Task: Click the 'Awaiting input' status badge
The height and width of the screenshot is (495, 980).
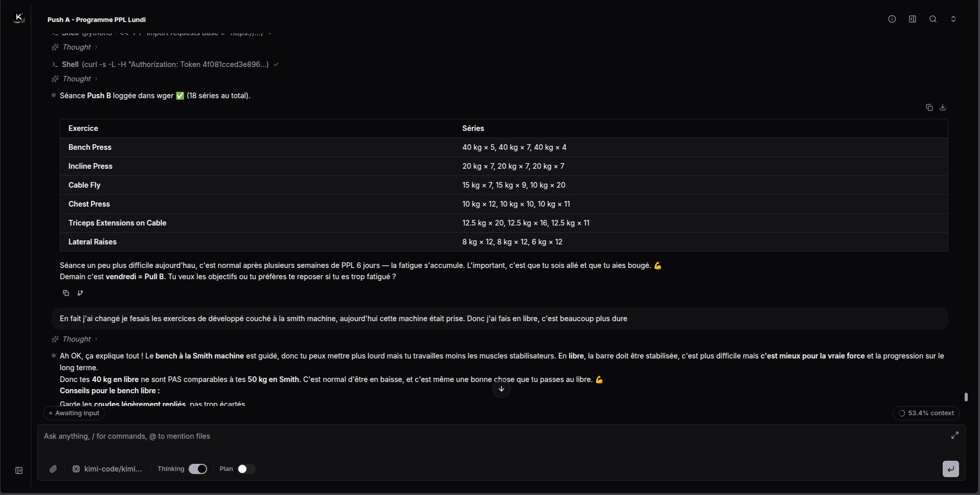Action: click(74, 413)
